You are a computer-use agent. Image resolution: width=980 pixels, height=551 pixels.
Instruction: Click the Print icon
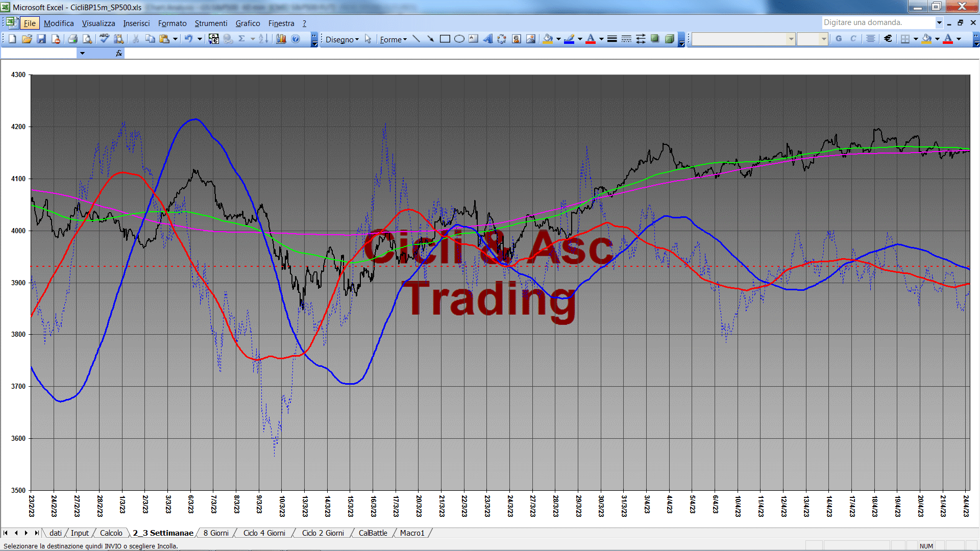pyautogui.click(x=72, y=39)
